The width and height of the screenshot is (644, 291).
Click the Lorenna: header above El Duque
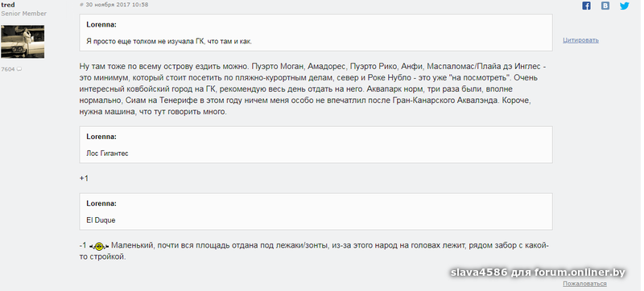101,203
